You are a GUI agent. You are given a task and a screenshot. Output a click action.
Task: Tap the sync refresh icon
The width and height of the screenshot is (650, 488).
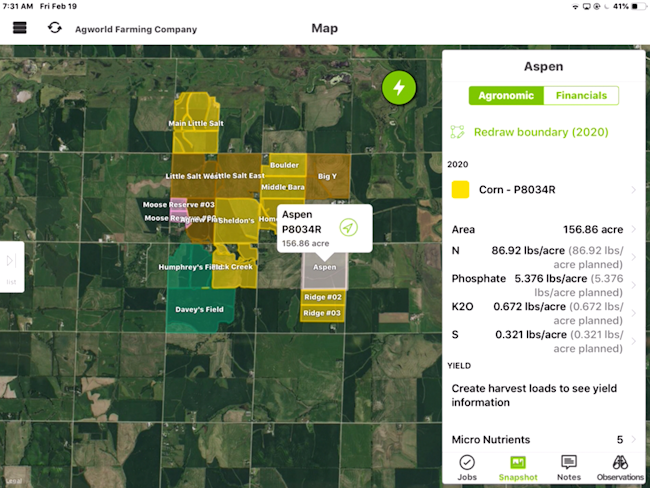(x=54, y=28)
